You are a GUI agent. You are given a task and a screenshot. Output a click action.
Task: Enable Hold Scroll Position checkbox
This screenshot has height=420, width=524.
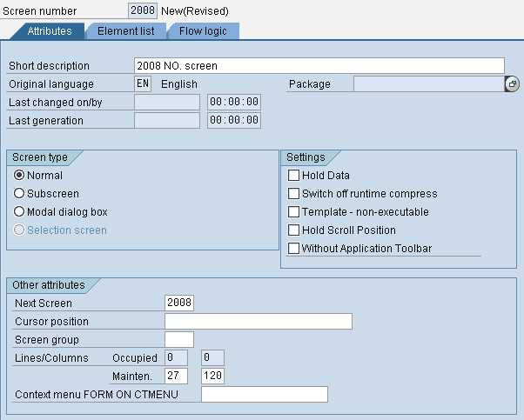click(293, 230)
